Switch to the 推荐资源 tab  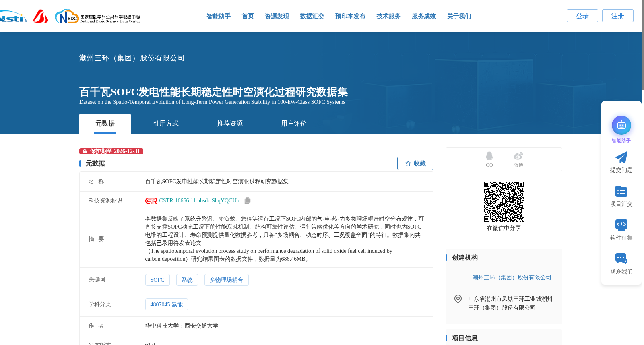(230, 124)
